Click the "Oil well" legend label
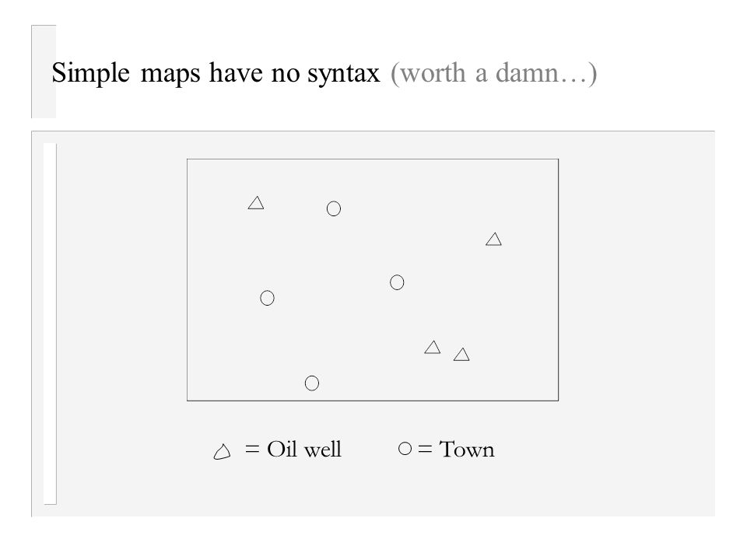 (x=304, y=449)
